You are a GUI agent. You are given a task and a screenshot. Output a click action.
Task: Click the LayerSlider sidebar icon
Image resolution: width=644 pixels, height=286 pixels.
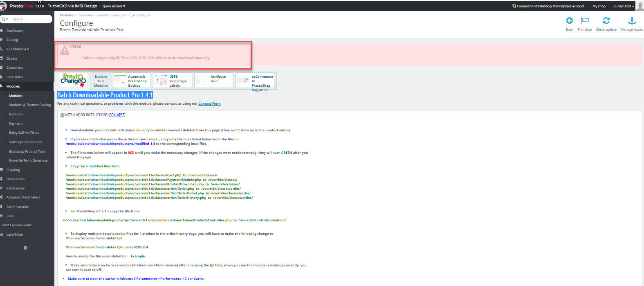click(2, 234)
